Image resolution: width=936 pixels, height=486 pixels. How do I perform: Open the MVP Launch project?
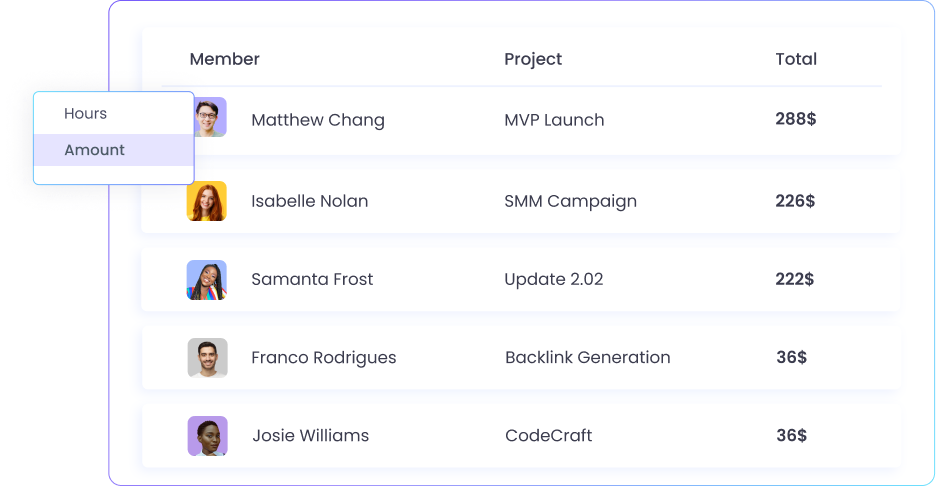tap(554, 120)
